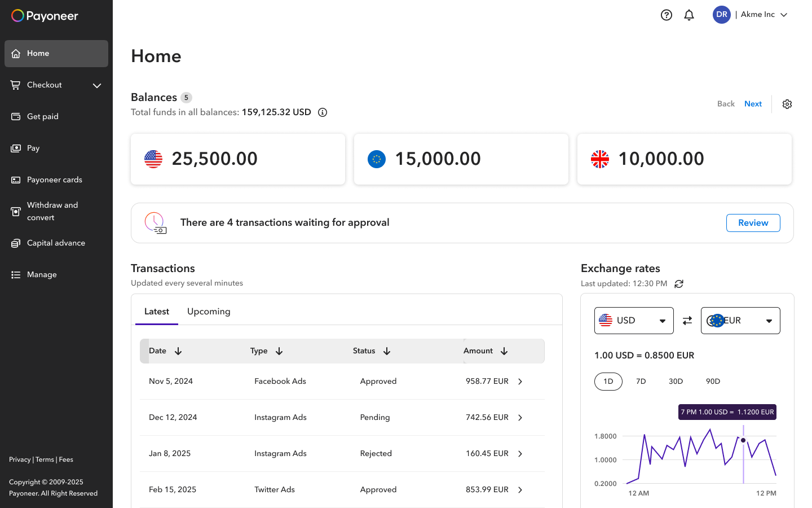Screen dimensions: 812x508
Task: Open the USD currency dropdown
Action: click(634, 321)
